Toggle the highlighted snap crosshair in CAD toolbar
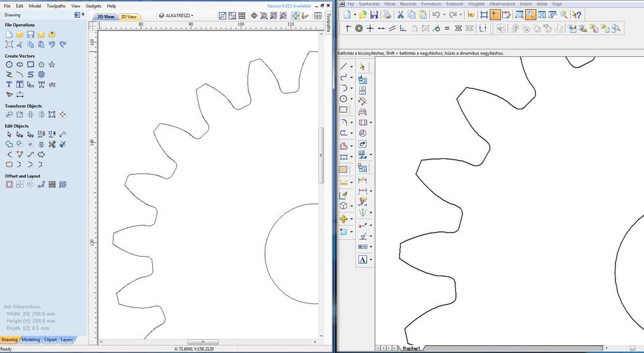The image size is (644, 353). (495, 15)
